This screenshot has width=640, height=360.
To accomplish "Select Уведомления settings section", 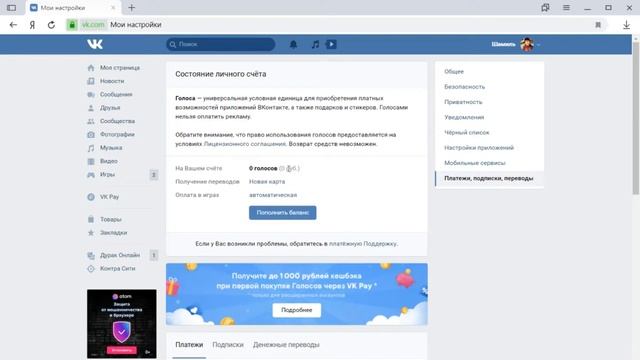I will 464,117.
